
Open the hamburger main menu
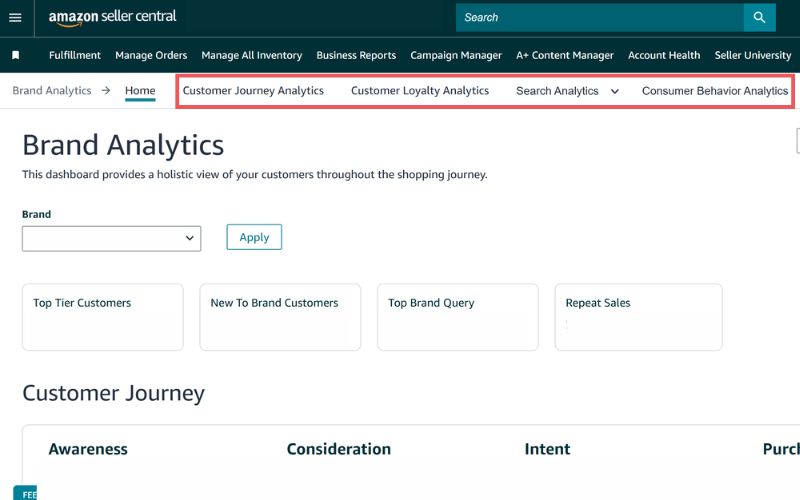click(x=15, y=18)
